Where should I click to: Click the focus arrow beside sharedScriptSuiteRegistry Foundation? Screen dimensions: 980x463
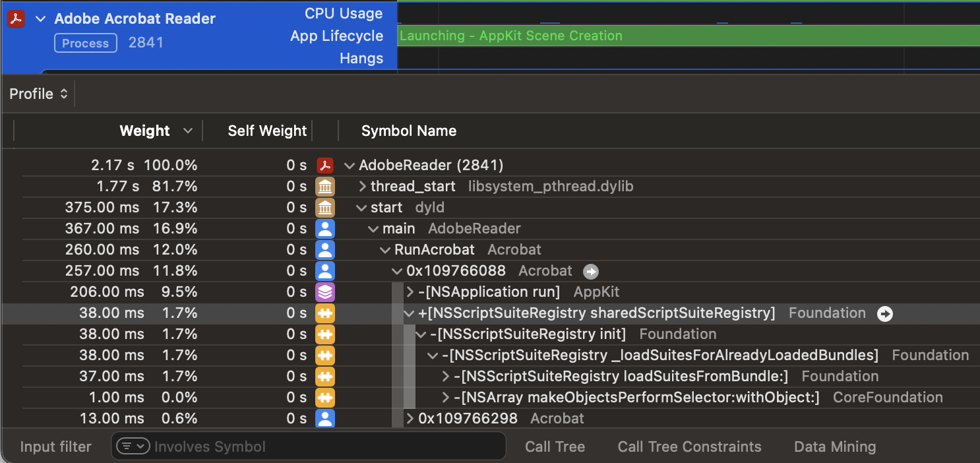tap(885, 314)
